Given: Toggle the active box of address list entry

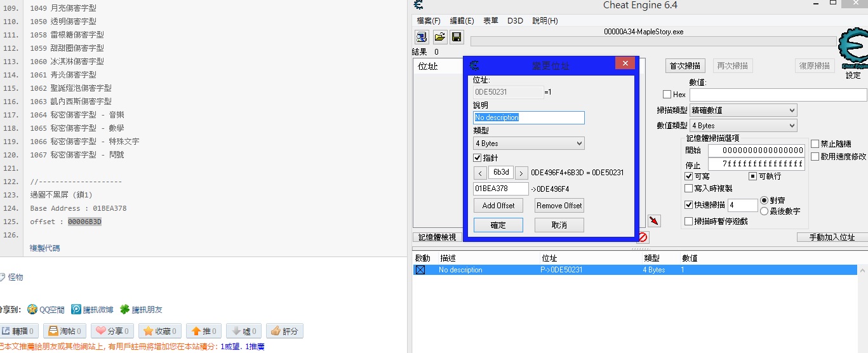Looking at the screenshot, I should pyautogui.click(x=420, y=270).
